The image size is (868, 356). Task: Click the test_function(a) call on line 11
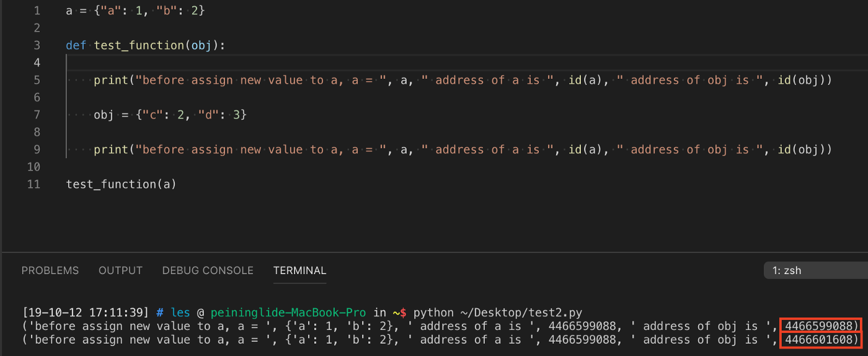(121, 184)
